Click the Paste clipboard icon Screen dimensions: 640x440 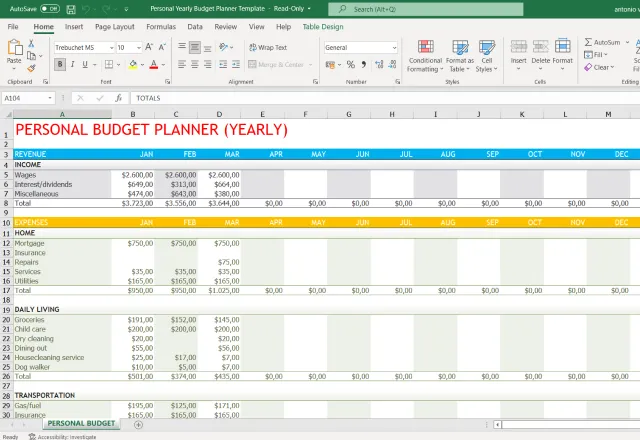pos(14,47)
